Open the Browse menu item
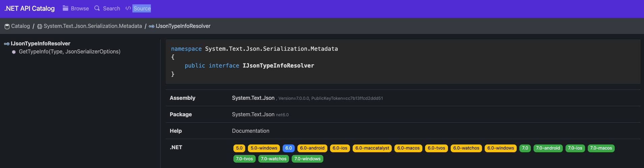The height and width of the screenshot is (168, 644). point(80,8)
